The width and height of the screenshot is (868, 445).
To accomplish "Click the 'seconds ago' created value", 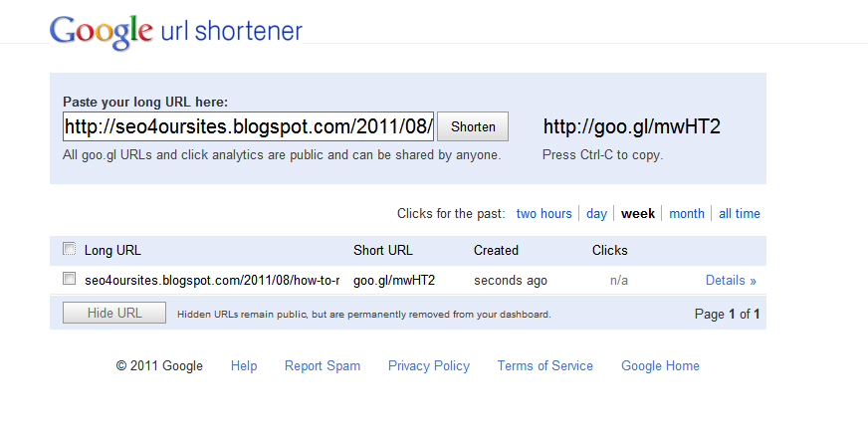I will 511,280.
